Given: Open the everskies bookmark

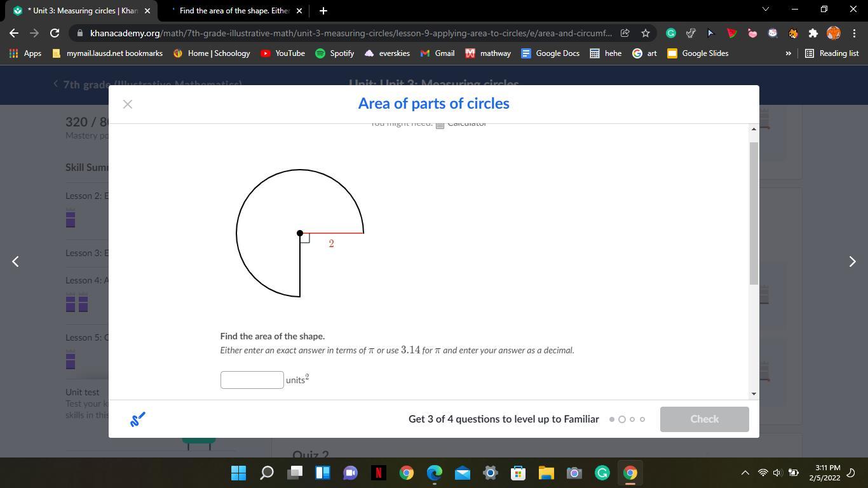Looking at the screenshot, I should click(x=387, y=53).
